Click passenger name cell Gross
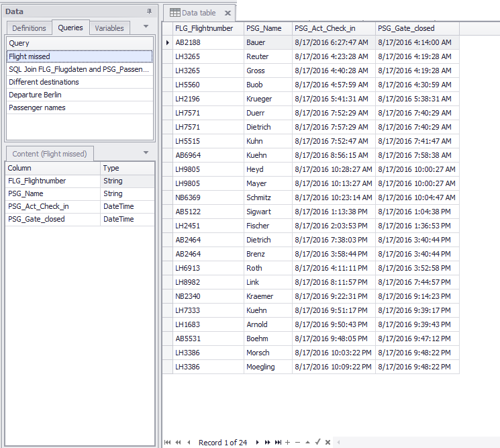The height and width of the screenshot is (448, 500). tap(268, 71)
